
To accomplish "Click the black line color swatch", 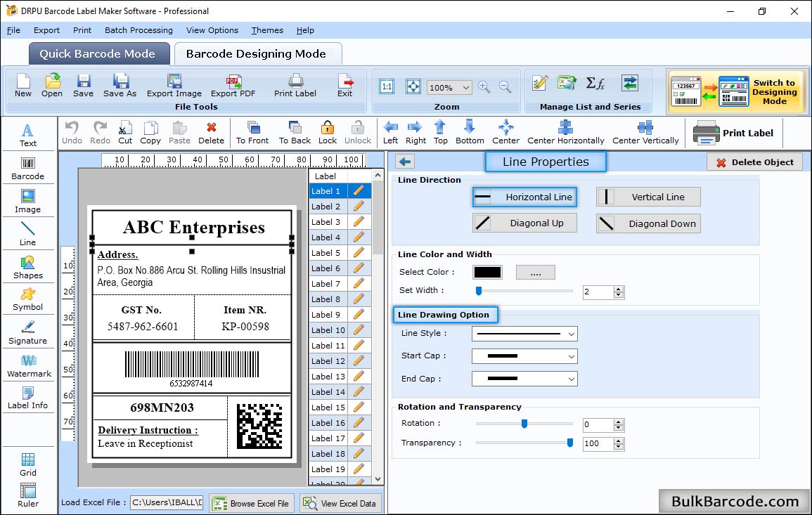I will coord(487,272).
